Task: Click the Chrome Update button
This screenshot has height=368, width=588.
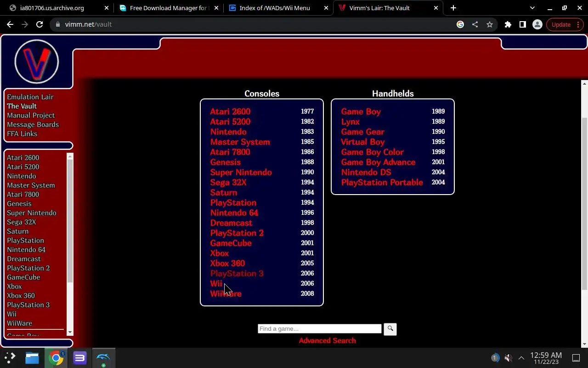Action: [x=565, y=24]
